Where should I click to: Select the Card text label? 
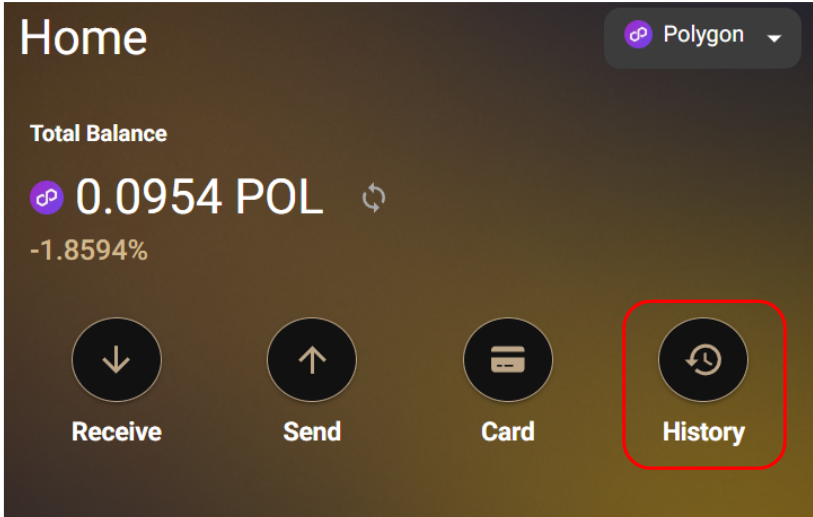click(508, 431)
